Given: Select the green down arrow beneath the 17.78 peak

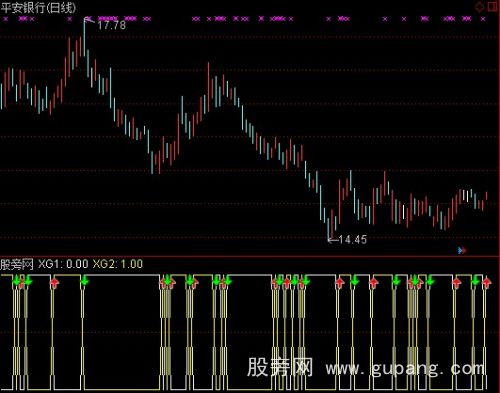Looking at the screenshot, I should pyautogui.click(x=84, y=282).
